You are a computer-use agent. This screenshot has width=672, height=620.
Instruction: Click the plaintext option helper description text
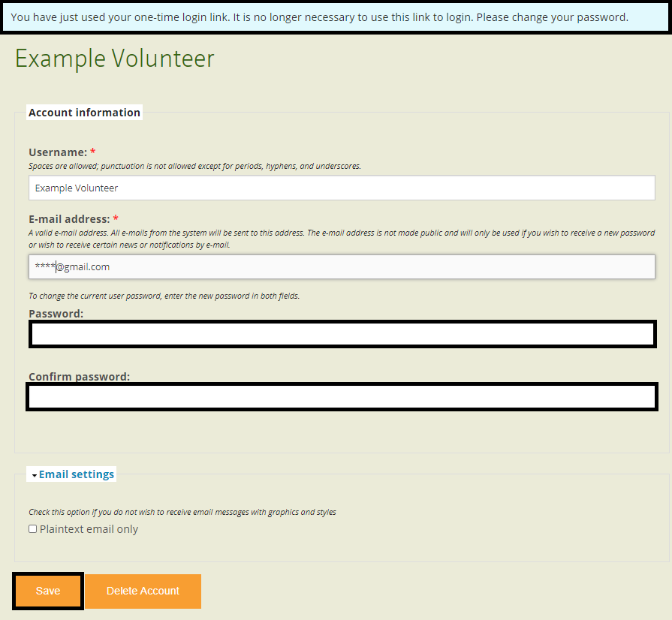pos(182,512)
